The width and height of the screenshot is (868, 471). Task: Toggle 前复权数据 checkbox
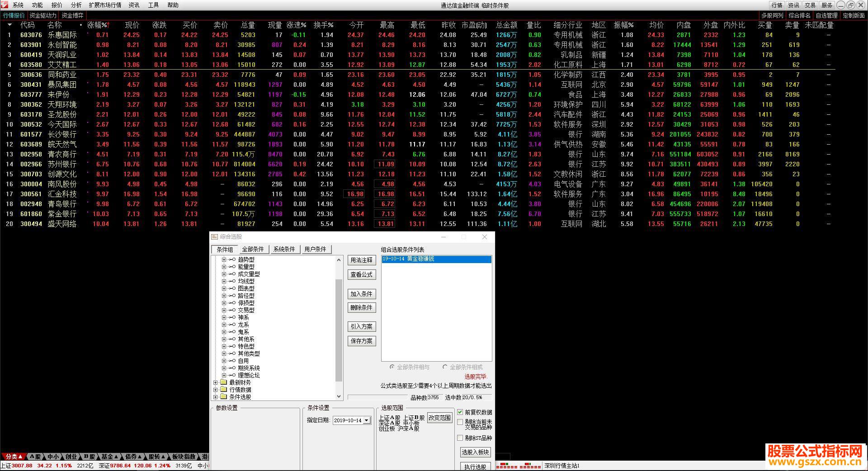click(x=460, y=412)
